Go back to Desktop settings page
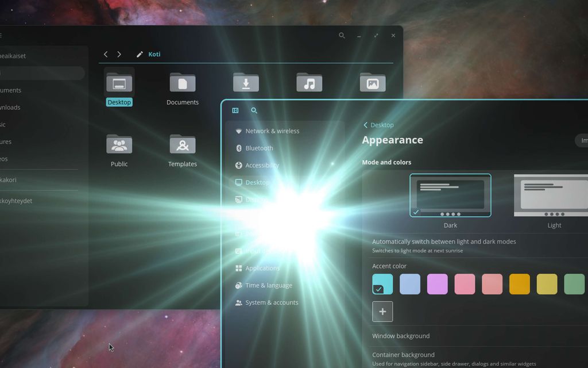 pyautogui.click(x=378, y=125)
